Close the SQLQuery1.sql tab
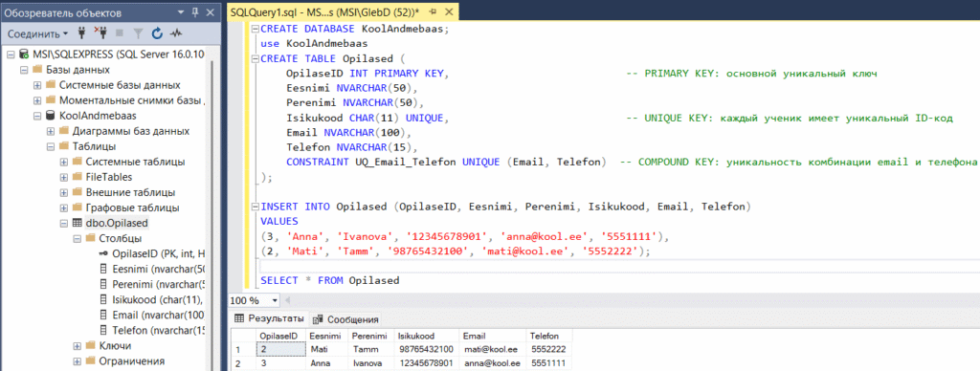 click(449, 12)
